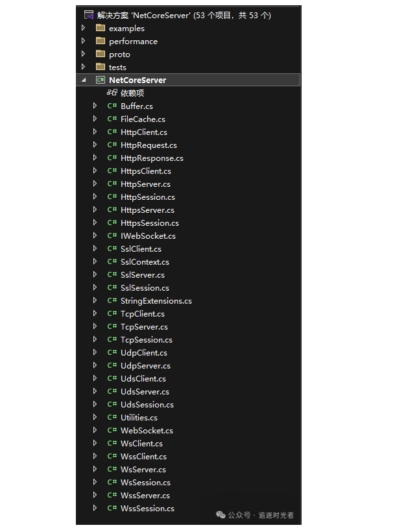Click the C# icon next to TcpServer.cs
The height and width of the screenshot is (532, 406).
pyautogui.click(x=112, y=326)
